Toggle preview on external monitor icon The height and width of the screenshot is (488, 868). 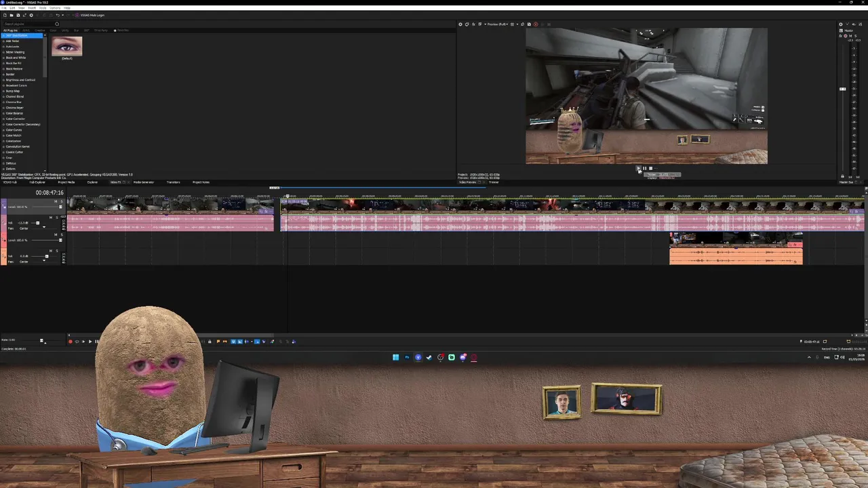(467, 24)
